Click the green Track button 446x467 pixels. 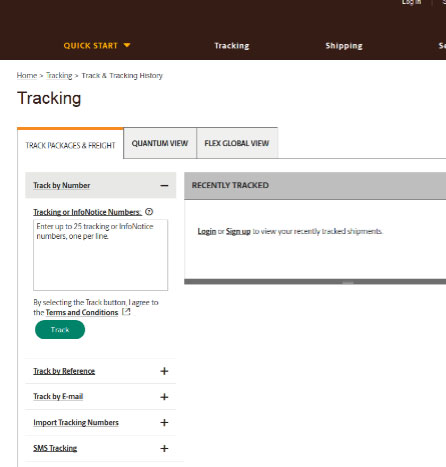coord(60,330)
